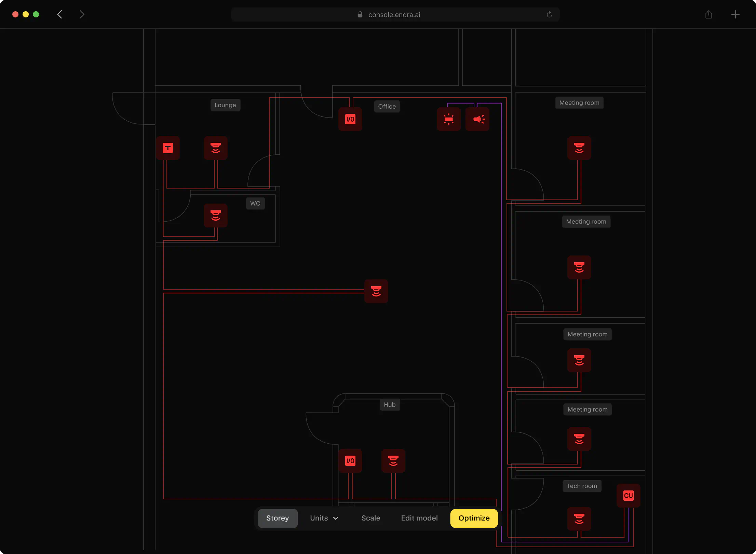Viewport: 756px width, 554px height.
Task: Click the strobe beacon device icon
Action: click(448, 119)
